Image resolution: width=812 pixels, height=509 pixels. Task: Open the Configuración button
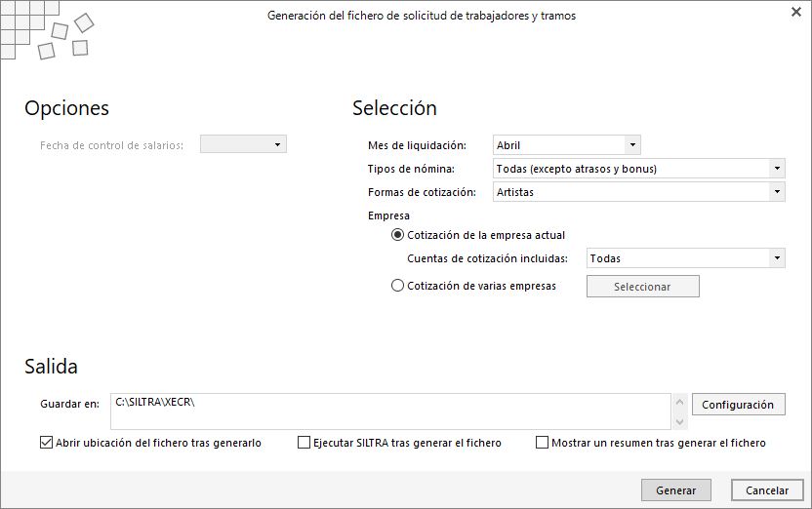pos(738,404)
